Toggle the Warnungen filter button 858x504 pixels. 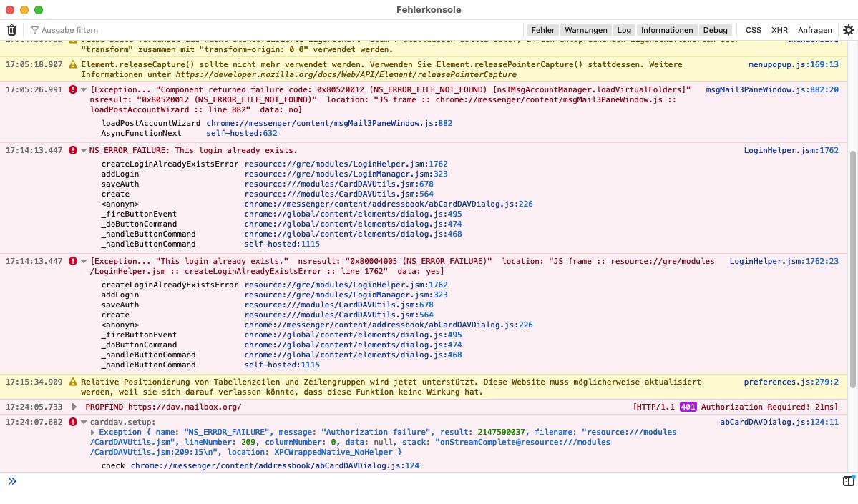point(585,30)
